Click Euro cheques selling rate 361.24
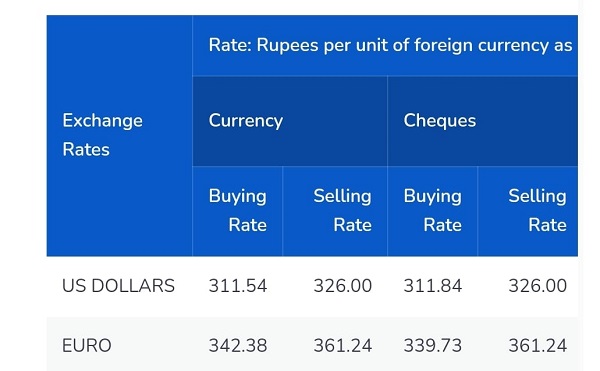The height and width of the screenshot is (371, 600). [x=538, y=346]
